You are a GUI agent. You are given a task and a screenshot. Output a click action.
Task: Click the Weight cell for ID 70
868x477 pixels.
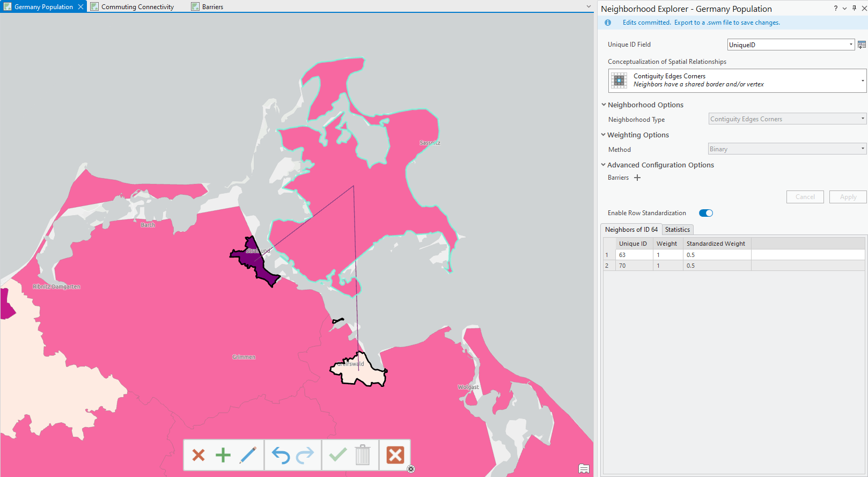668,266
